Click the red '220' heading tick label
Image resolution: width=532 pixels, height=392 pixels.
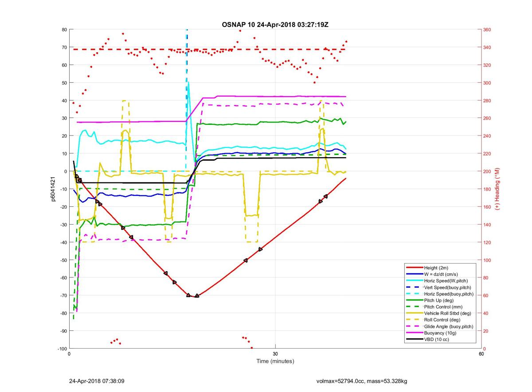click(x=488, y=154)
